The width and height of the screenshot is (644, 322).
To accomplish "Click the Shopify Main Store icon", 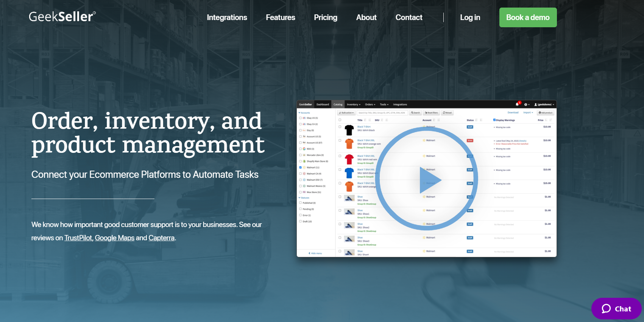I will coord(304,161).
